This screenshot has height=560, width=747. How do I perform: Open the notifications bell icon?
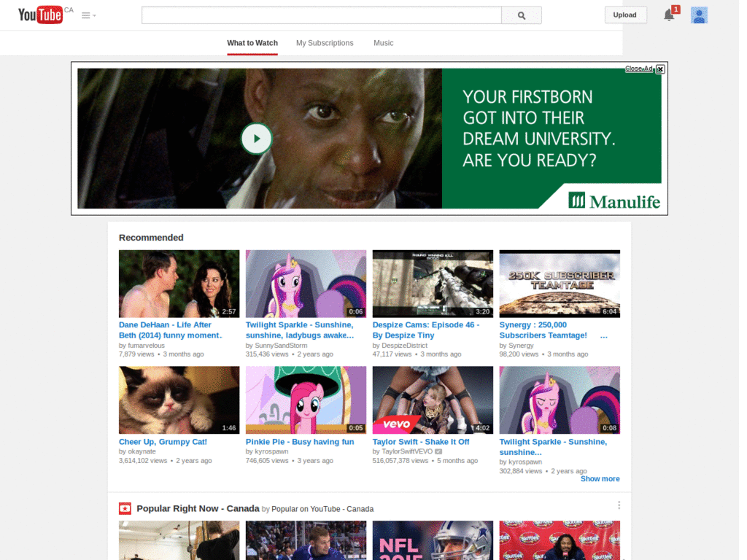tap(669, 15)
